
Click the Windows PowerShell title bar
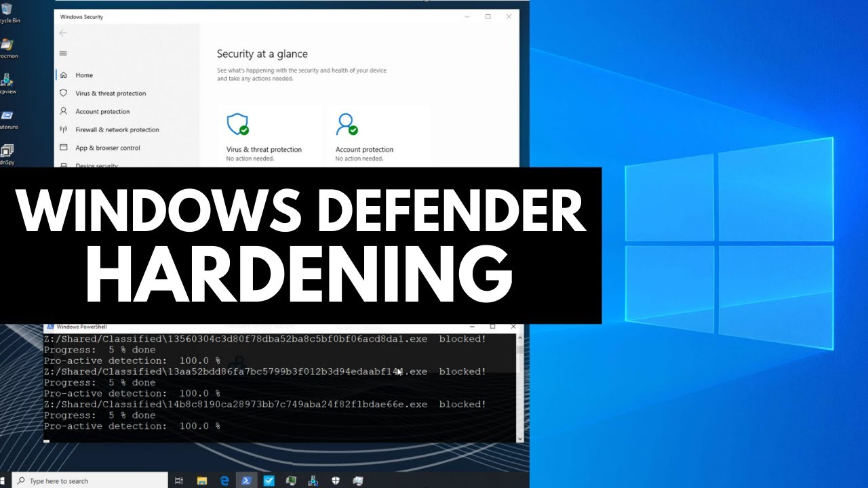coord(283,327)
